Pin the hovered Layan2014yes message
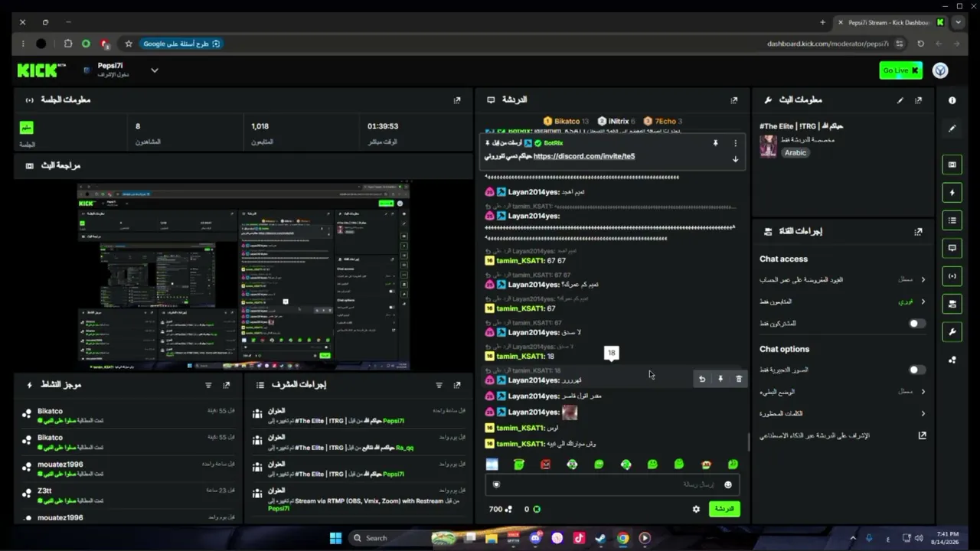 click(720, 379)
